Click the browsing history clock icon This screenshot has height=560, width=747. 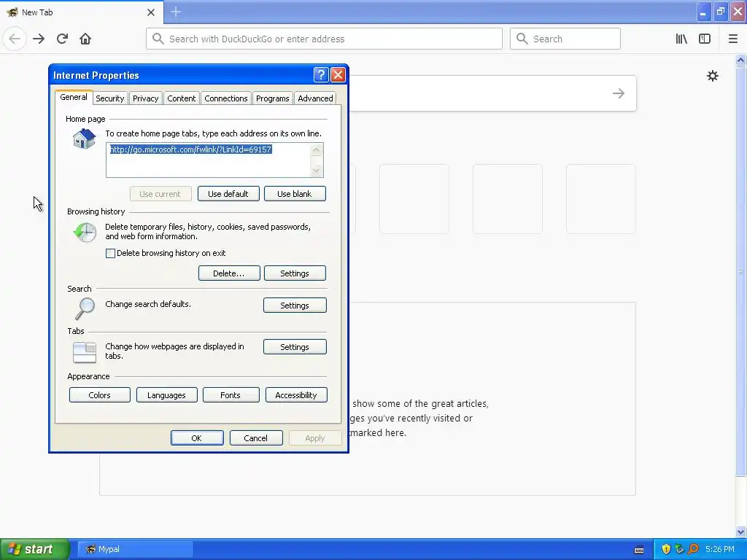pos(85,233)
